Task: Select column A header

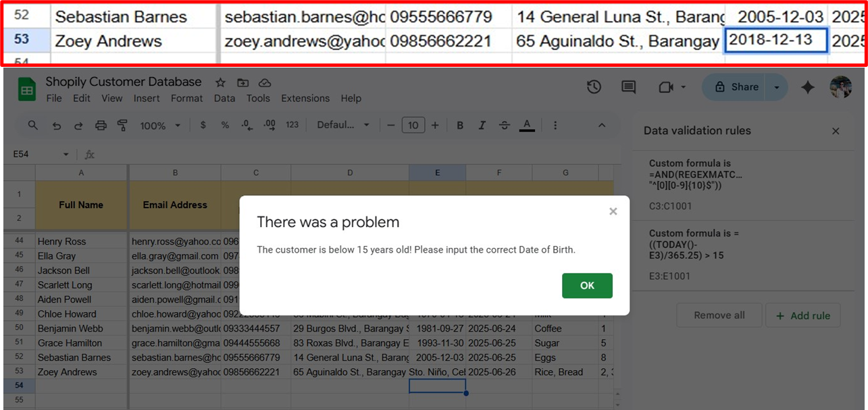Action: (81, 173)
